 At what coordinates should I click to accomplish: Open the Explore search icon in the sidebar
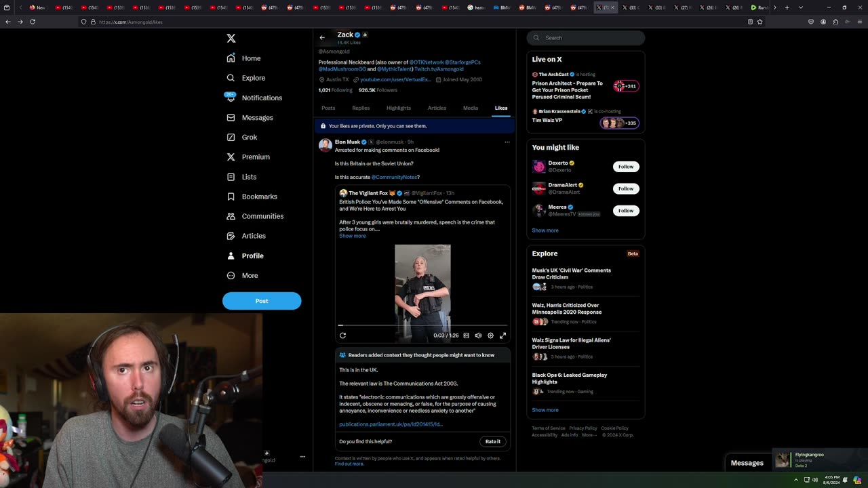[231, 78]
